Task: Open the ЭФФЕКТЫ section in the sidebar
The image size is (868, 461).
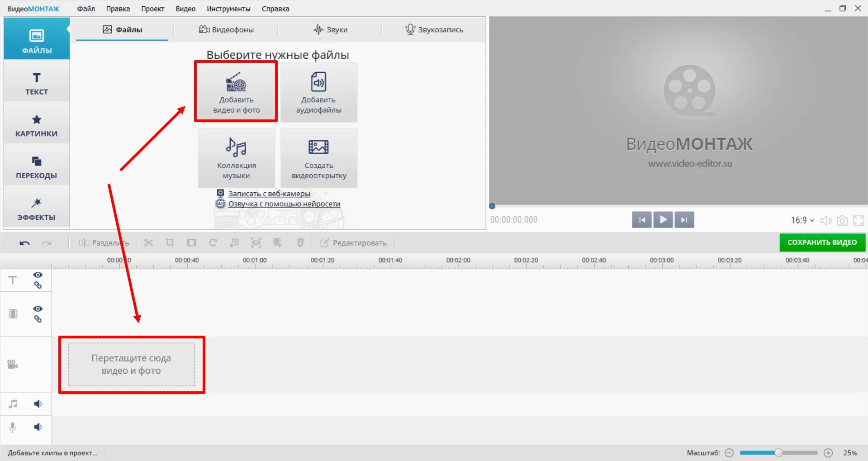Action: 37,209
